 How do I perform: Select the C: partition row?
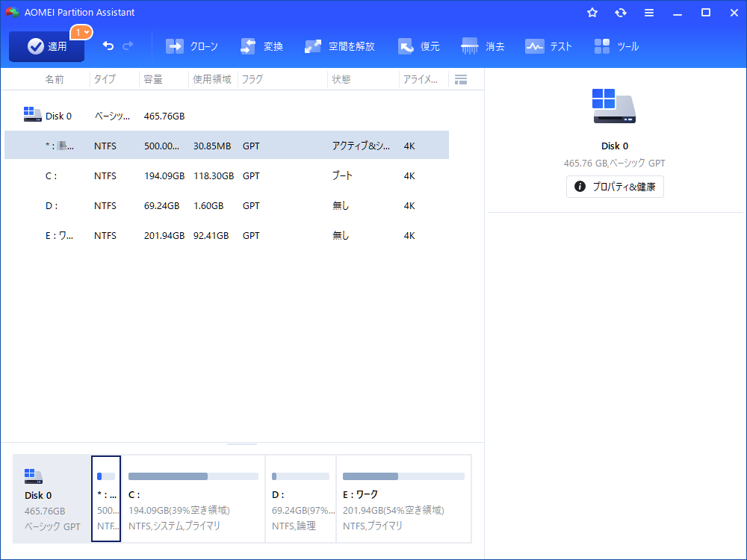[x=224, y=175]
